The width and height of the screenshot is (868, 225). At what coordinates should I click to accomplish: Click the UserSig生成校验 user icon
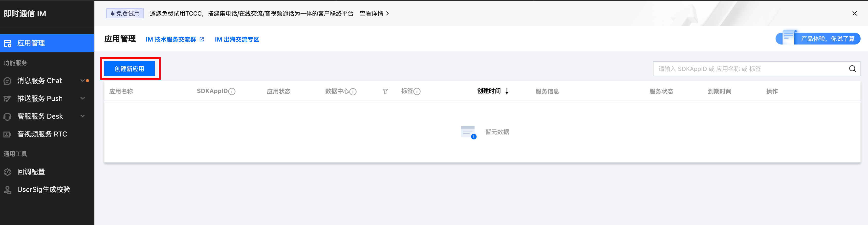(7, 190)
